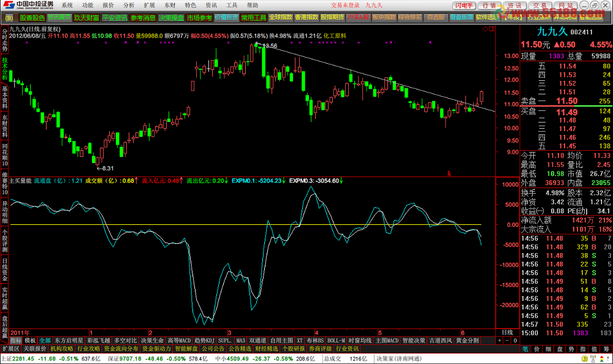Open the 东财 menu
The image size is (613, 364).
(170, 5)
